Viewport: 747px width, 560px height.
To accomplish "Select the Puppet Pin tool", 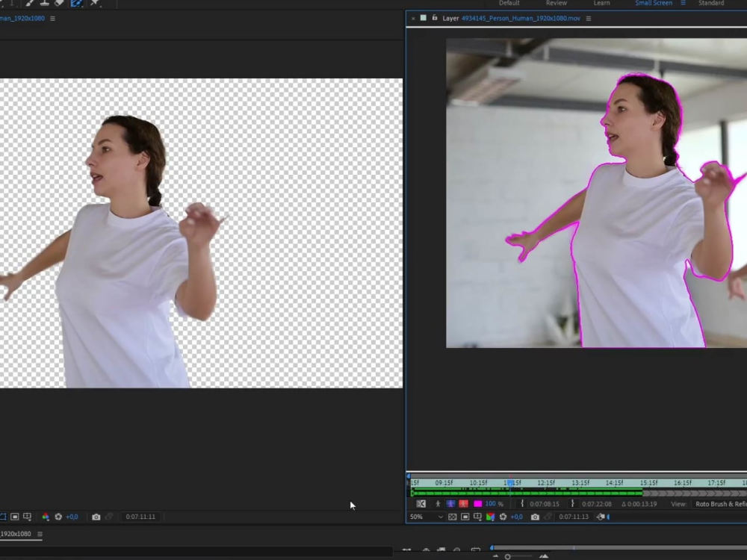I will pos(95,3).
